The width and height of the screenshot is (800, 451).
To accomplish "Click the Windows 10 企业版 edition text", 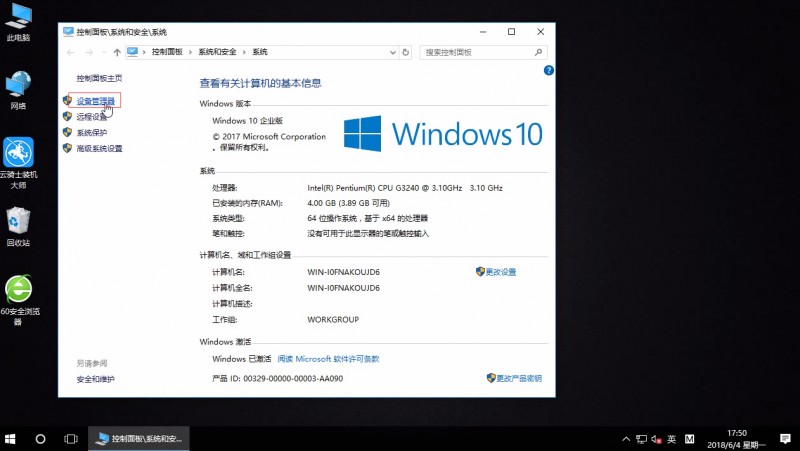I will pos(247,121).
